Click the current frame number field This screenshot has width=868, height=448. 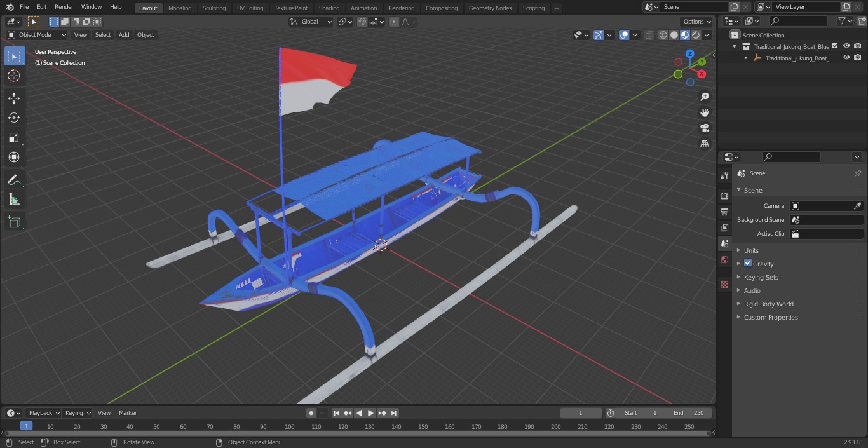pos(581,413)
